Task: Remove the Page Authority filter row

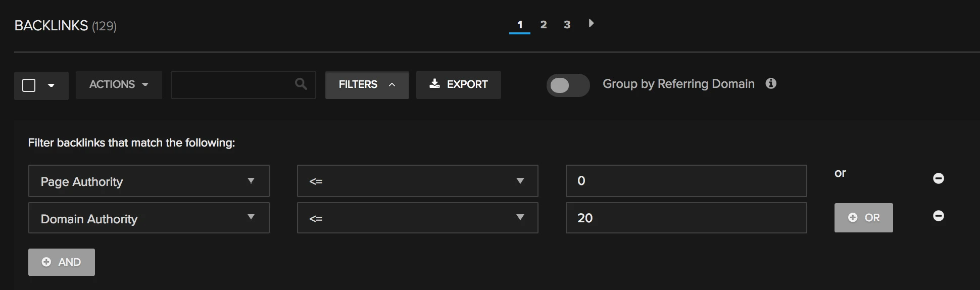Action: pyautogui.click(x=938, y=178)
